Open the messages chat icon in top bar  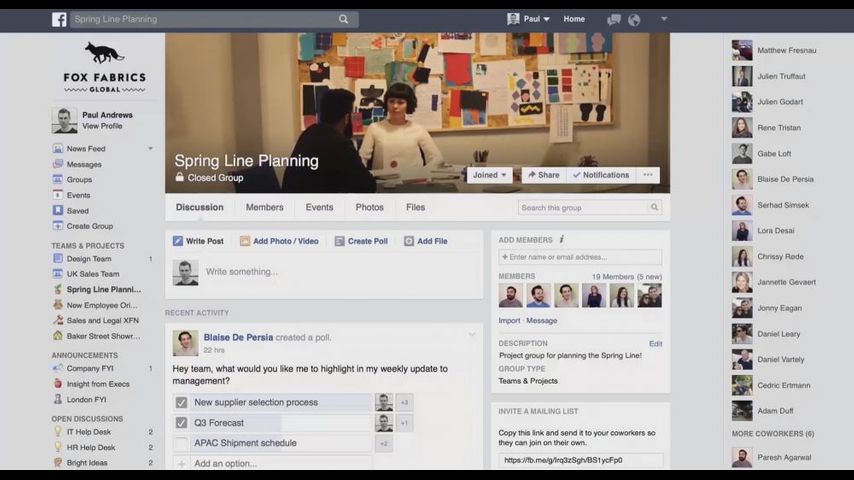coord(614,20)
